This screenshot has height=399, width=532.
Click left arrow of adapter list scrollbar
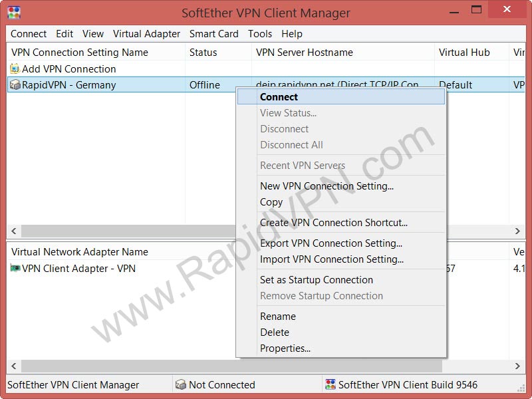pyautogui.click(x=14, y=366)
